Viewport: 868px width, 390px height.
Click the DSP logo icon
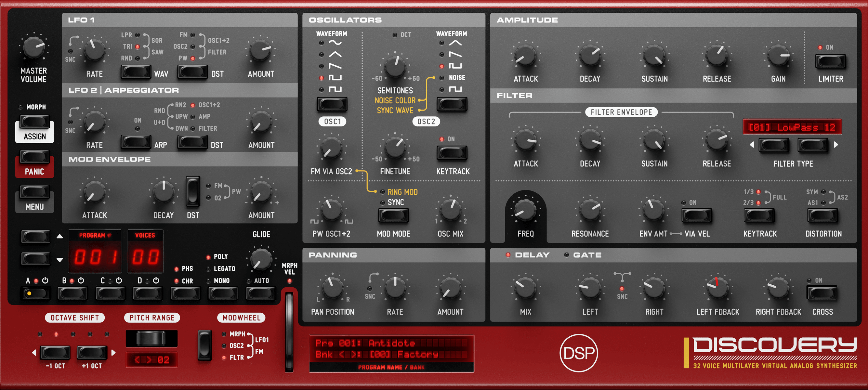coord(579,353)
